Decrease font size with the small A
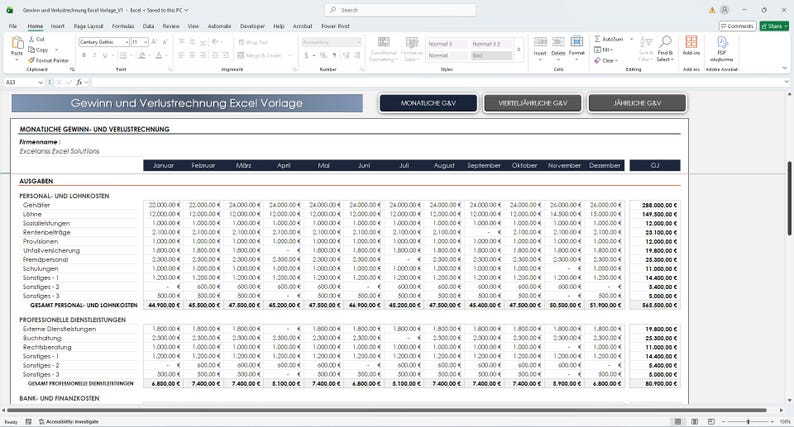This screenshot has width=794, height=427. 165,42
